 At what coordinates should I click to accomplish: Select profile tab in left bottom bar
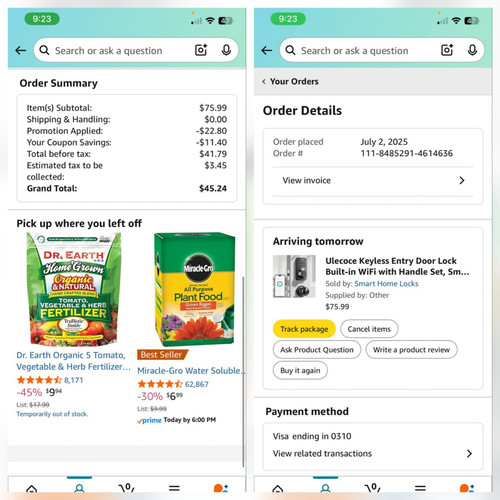pos(79,488)
